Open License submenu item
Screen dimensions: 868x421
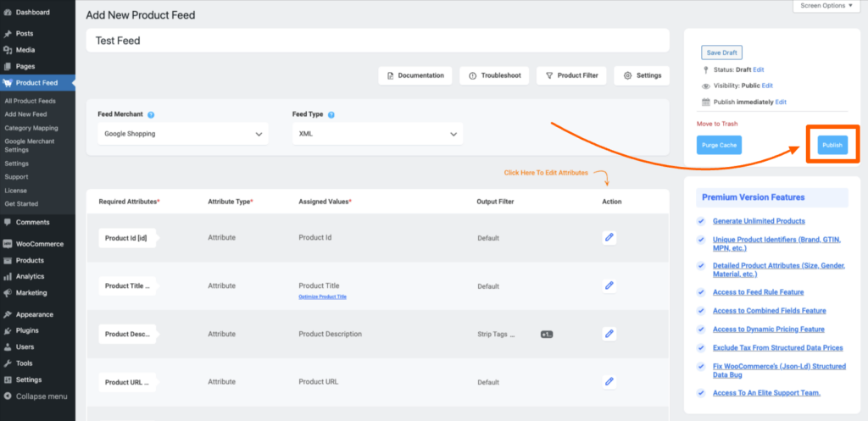[x=15, y=191]
